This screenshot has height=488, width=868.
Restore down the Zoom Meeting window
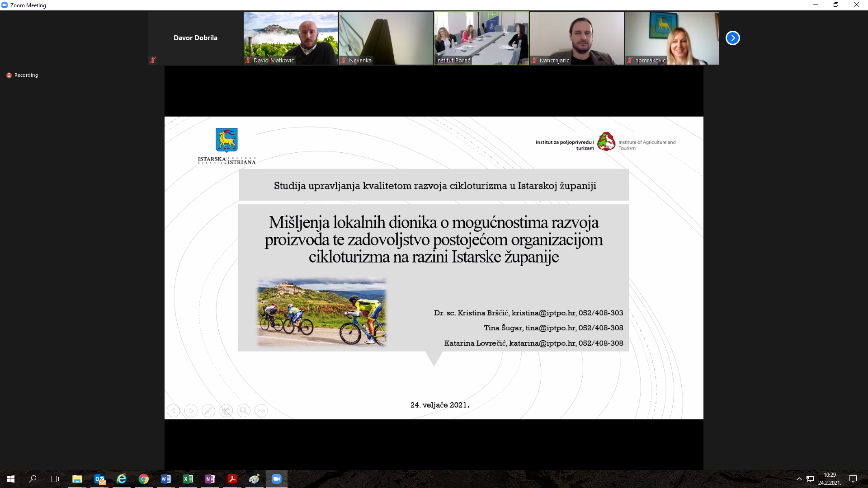click(x=836, y=5)
